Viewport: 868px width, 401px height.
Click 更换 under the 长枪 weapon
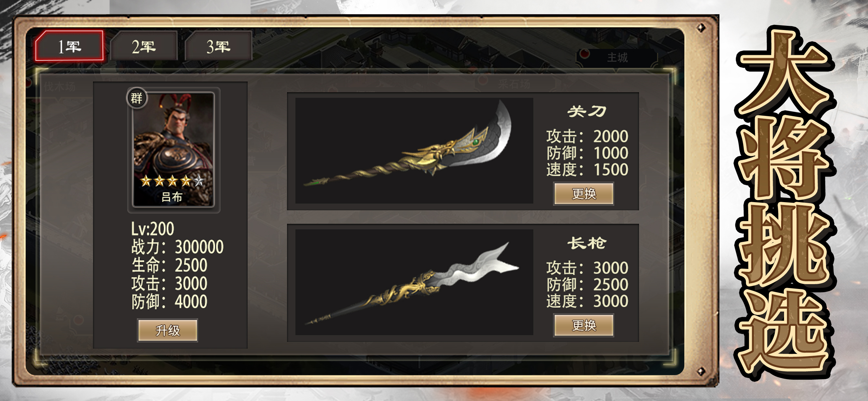584,325
